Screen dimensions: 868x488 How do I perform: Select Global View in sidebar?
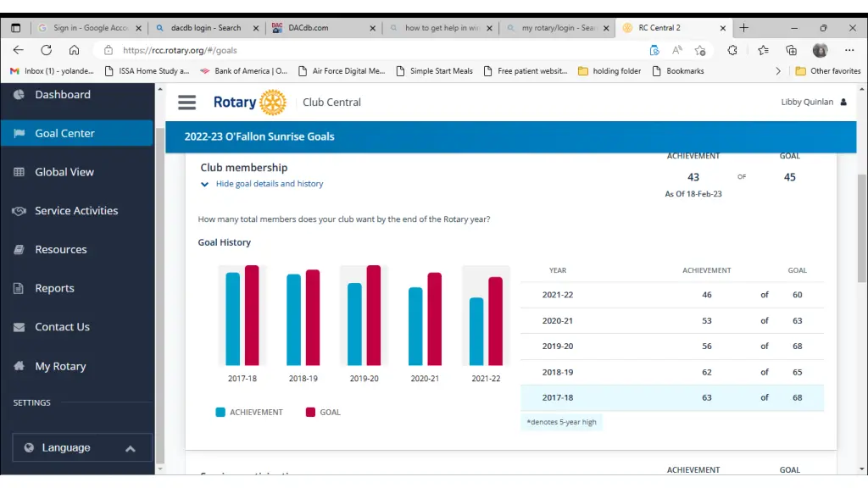[64, 172]
